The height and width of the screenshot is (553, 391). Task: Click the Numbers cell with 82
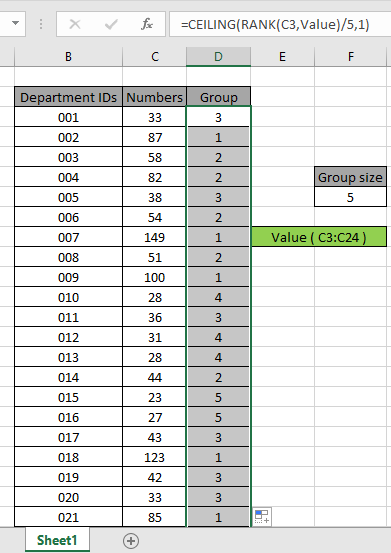(x=154, y=177)
